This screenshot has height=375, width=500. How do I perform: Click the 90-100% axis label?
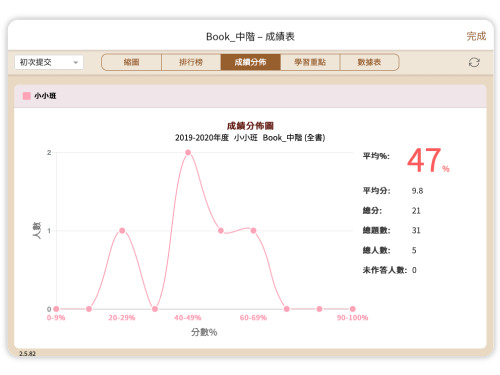352,318
